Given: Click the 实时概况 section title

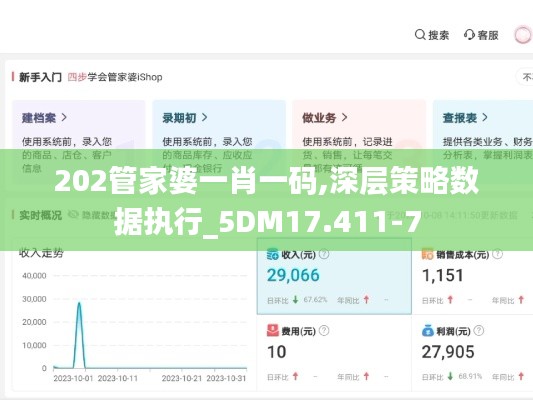Looking at the screenshot, I should point(40,215).
